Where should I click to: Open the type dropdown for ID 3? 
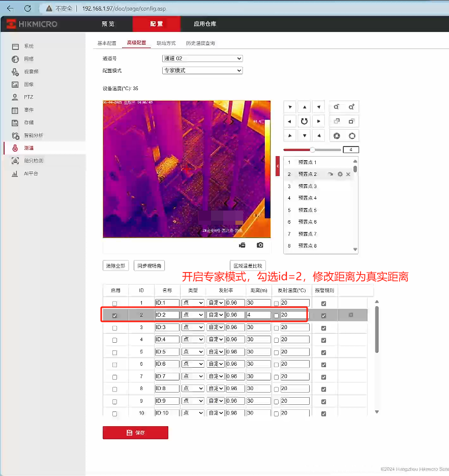tap(193, 328)
